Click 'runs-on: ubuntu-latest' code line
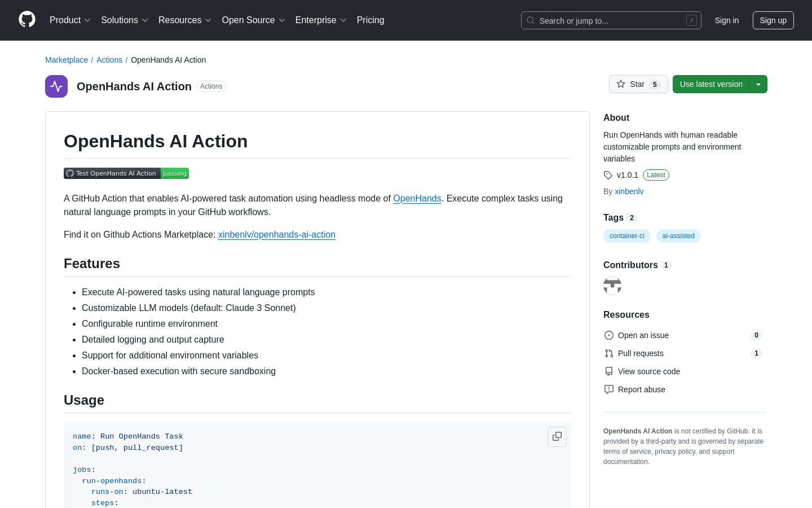The width and height of the screenshot is (812, 508). [142, 492]
